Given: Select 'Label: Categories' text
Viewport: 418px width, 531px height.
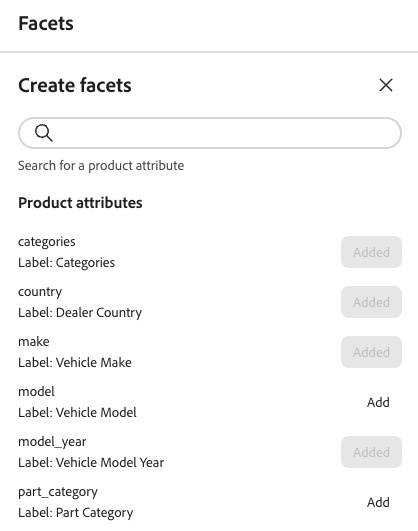Looking at the screenshot, I should pyautogui.click(x=66, y=263).
